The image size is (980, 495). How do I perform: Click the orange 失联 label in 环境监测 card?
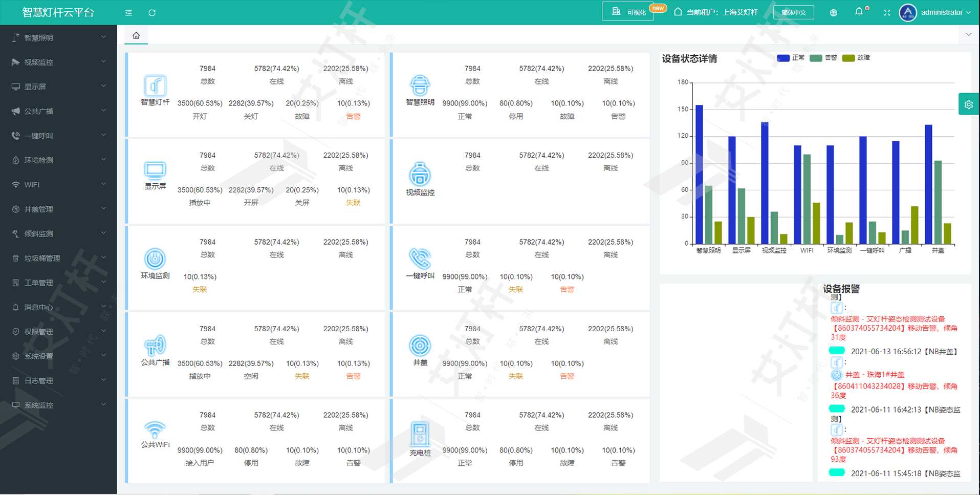pyautogui.click(x=200, y=290)
